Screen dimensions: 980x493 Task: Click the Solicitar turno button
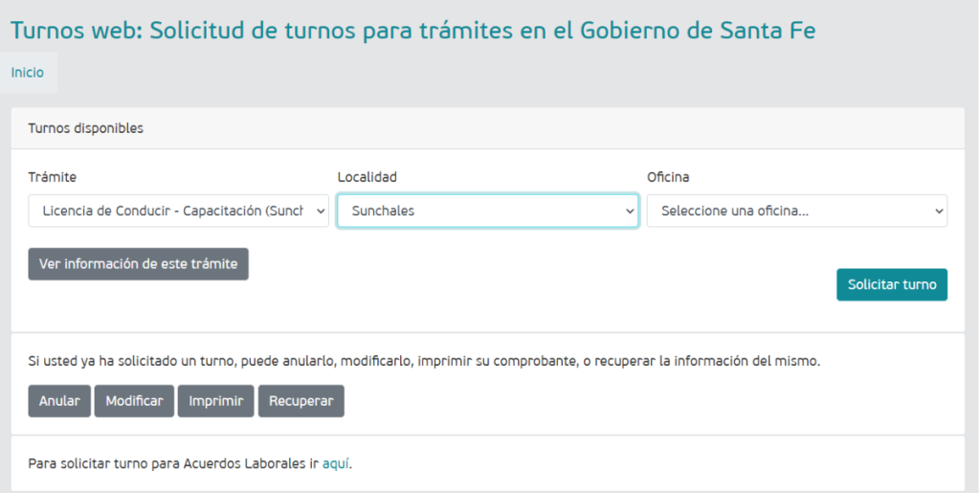click(x=891, y=285)
